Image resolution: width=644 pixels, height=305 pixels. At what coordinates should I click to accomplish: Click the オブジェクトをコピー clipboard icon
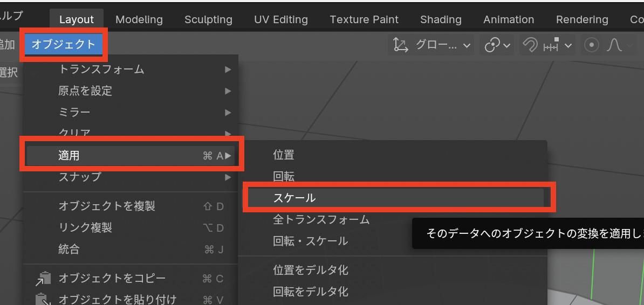pyautogui.click(x=43, y=278)
